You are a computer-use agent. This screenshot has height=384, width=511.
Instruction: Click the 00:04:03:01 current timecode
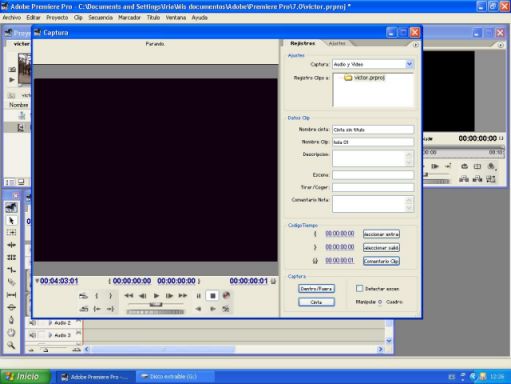(59, 281)
